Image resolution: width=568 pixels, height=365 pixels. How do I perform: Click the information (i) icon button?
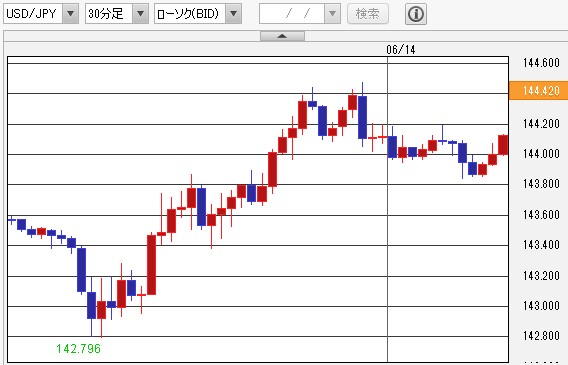point(415,14)
